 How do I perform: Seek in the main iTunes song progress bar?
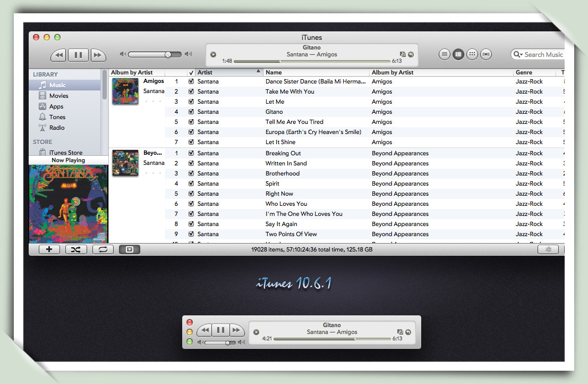(x=312, y=61)
